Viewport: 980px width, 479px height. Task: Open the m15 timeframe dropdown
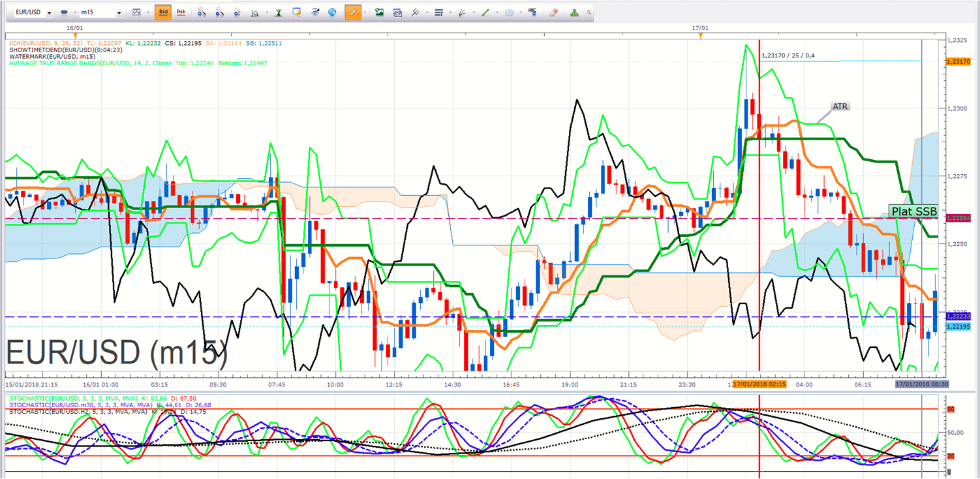pyautogui.click(x=100, y=12)
